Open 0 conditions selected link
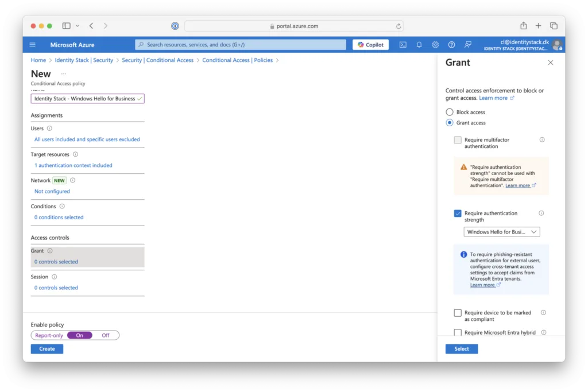The width and height of the screenshot is (588, 392). point(59,218)
